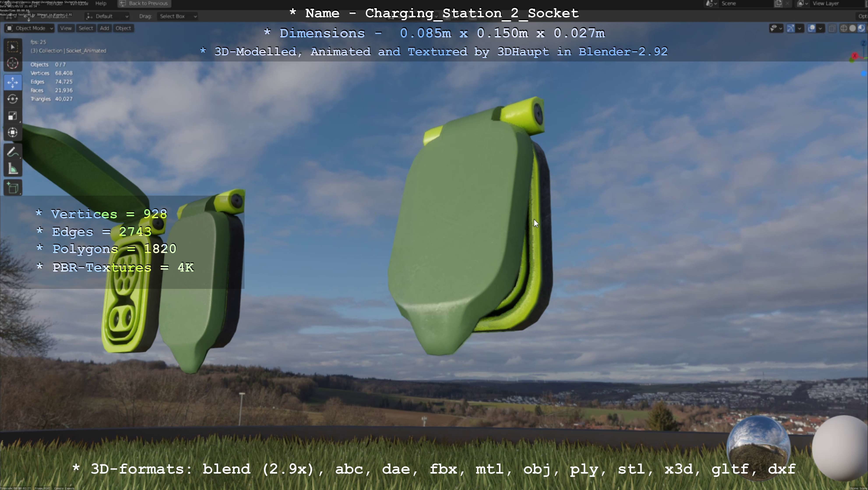Select the Select Box tool

13,47
